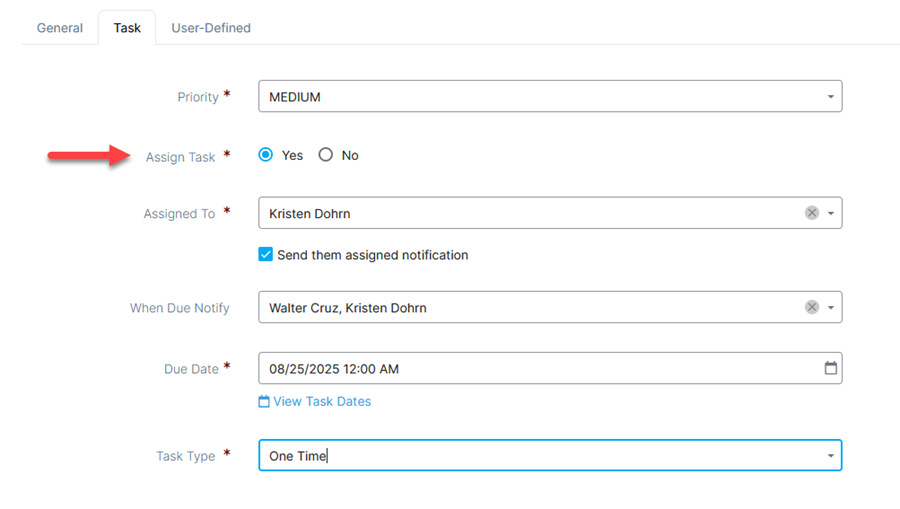Open the User-Defined tab

tap(211, 28)
